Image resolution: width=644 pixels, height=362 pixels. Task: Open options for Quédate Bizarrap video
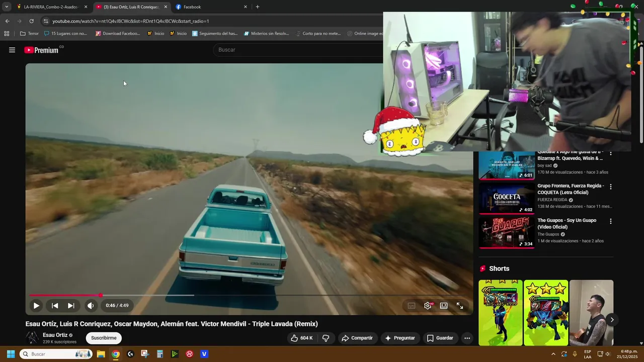point(611,153)
